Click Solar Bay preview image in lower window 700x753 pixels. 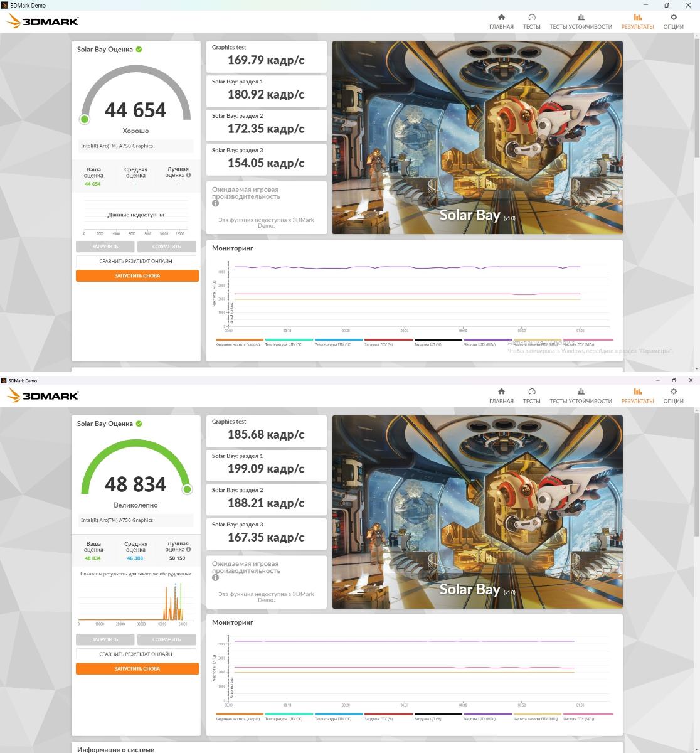[x=477, y=512]
